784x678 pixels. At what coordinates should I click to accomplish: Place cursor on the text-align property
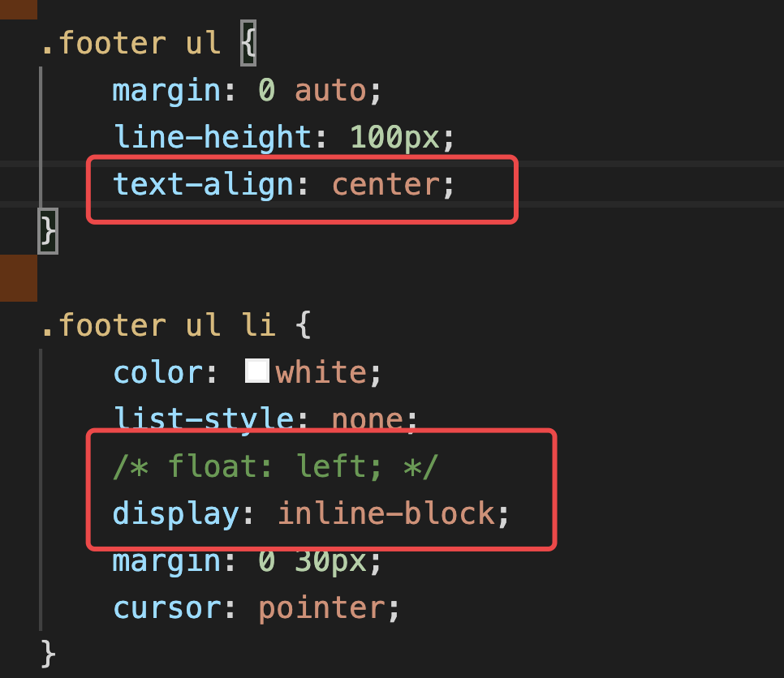[x=202, y=184]
